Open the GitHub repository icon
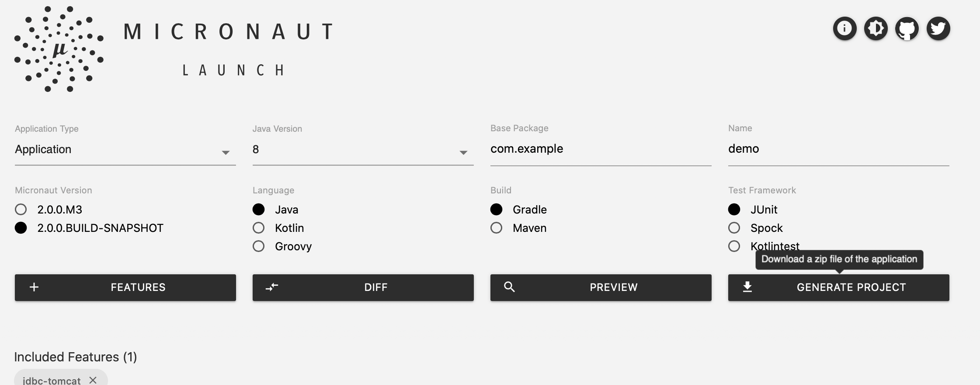The width and height of the screenshot is (980, 385). [x=907, y=28]
